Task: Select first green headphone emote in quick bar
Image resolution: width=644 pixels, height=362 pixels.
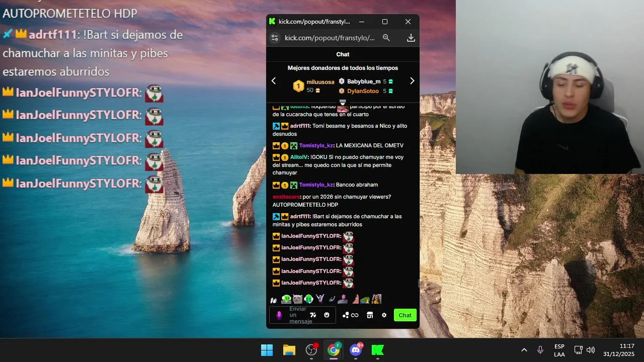Action: [x=286, y=299]
